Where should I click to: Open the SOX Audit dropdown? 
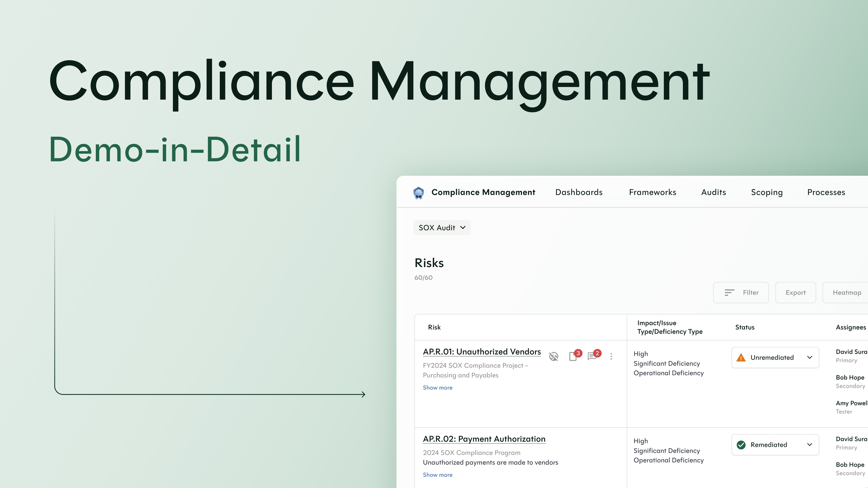point(442,228)
